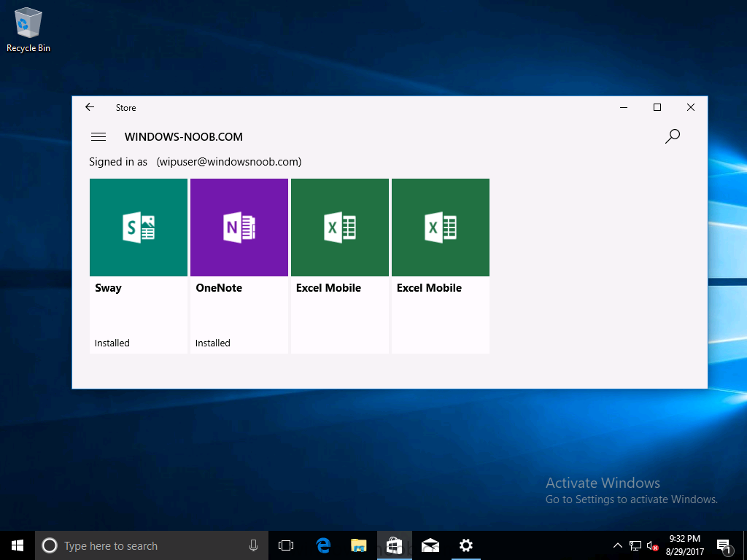
Task: Click the Store icon in the taskbar
Action: [x=395, y=545]
